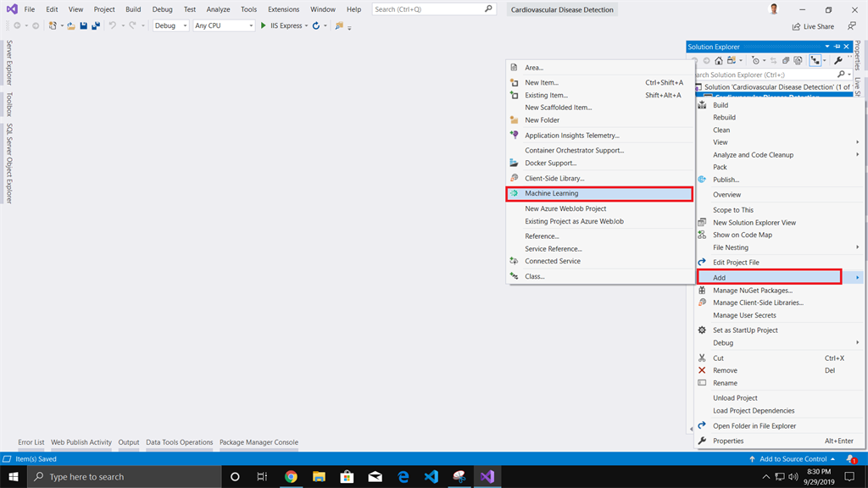Expand the File Nesting submenu arrow
The image size is (868, 488).
858,247
